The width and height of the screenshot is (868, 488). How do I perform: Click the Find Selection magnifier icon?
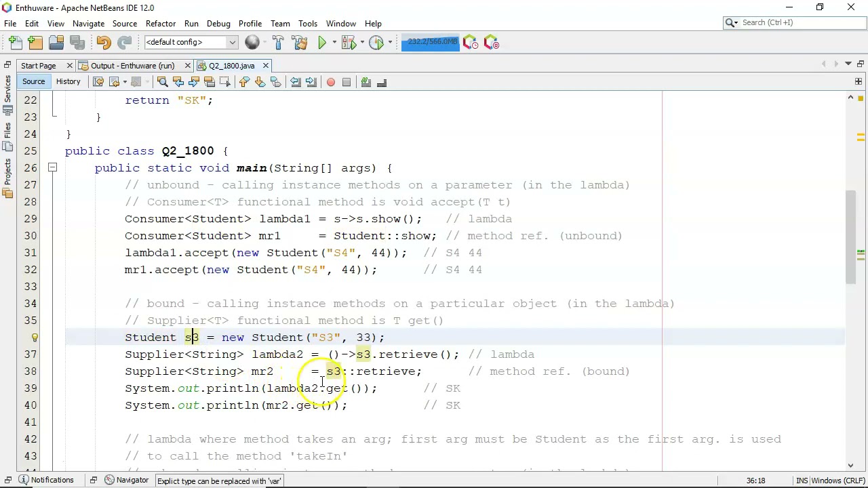(163, 82)
